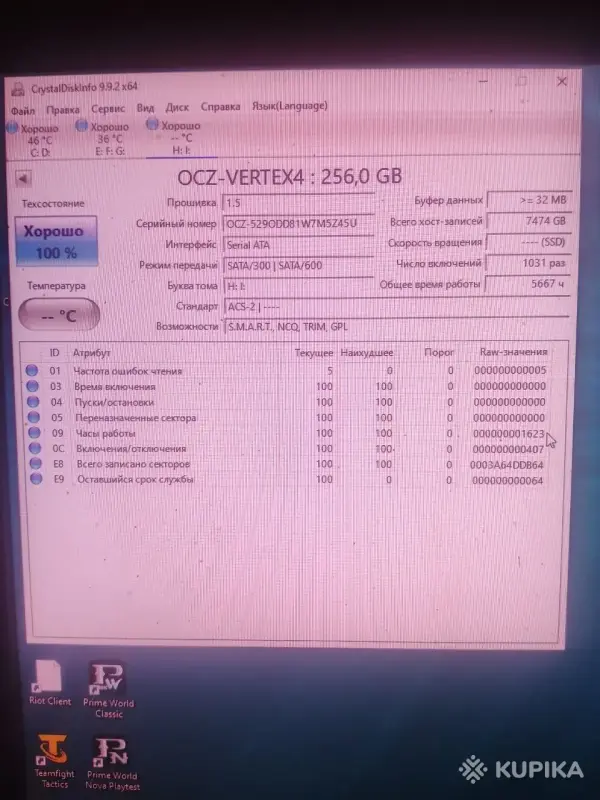Open the Диск menu
The image size is (600, 800).
[x=177, y=107]
